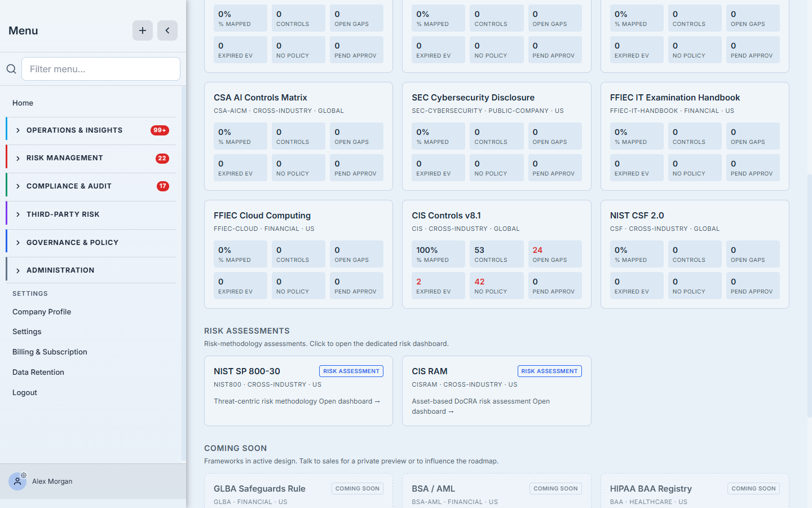Open the SEC Cybersecurity Disclosure card
This screenshot has height=508, width=812.
[x=496, y=136]
